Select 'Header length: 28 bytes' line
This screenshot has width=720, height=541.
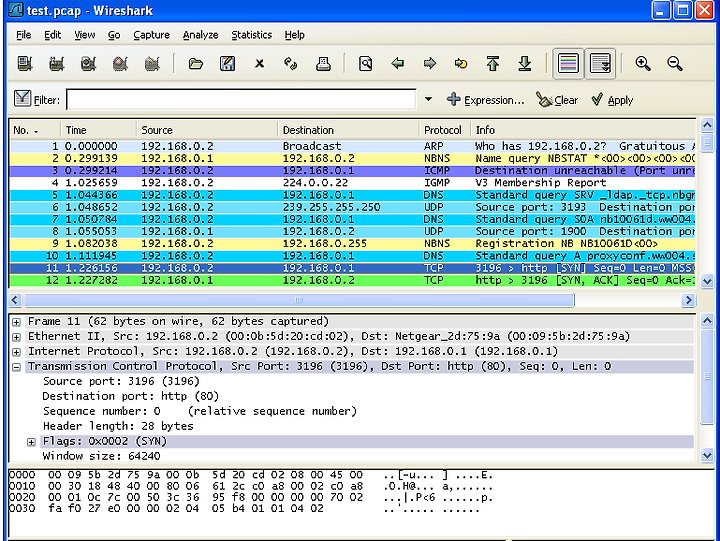click(x=118, y=426)
